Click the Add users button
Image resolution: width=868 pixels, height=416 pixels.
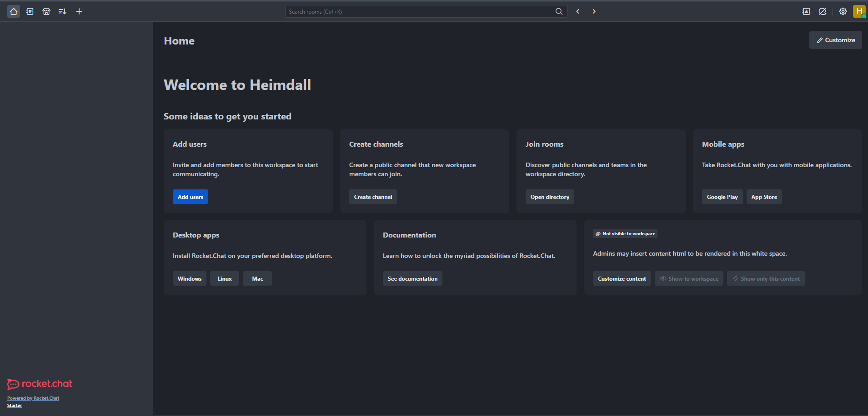click(x=190, y=197)
